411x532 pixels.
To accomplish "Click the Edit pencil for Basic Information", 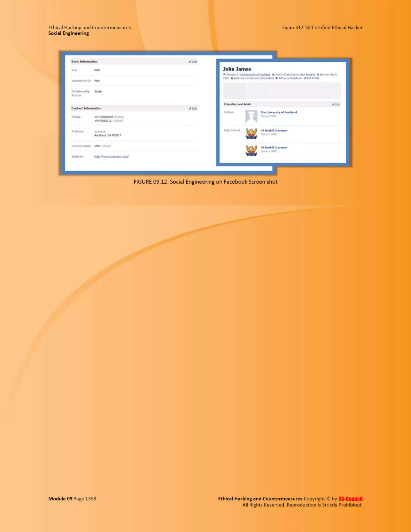I will (x=190, y=62).
